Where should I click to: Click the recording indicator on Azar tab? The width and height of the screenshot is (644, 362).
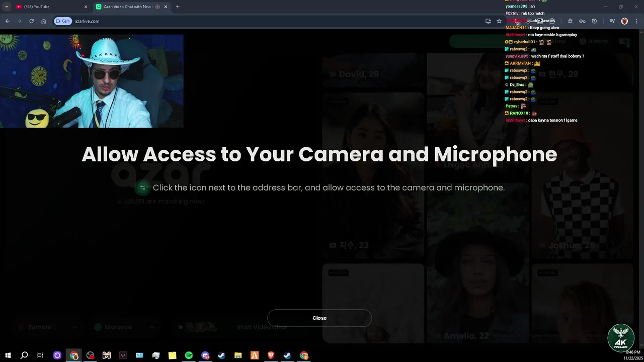157,7
